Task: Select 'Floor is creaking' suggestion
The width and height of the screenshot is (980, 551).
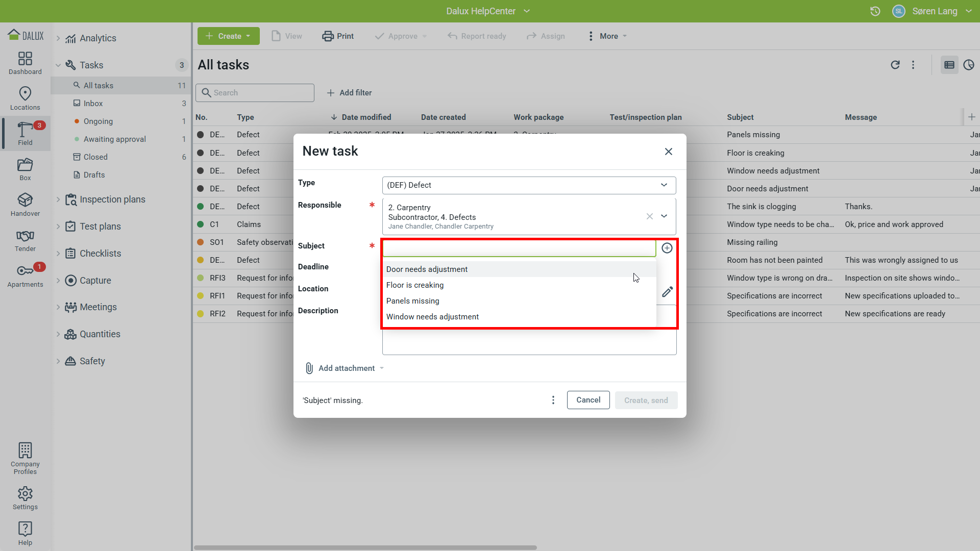Action: point(415,285)
